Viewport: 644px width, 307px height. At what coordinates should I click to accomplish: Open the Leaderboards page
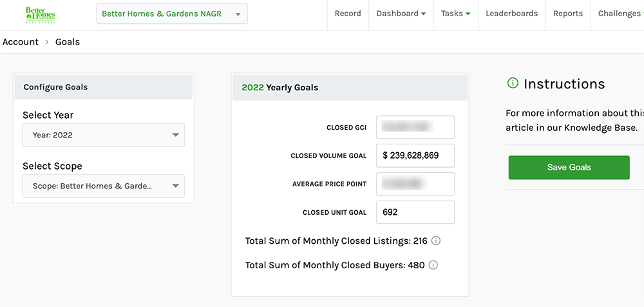click(512, 14)
